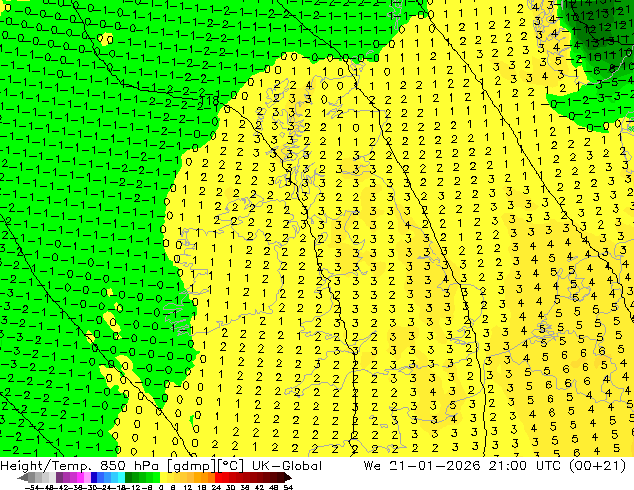The height and width of the screenshot is (490, 634).
Task: Click the 'We' weekday abbreviation
Action: [372, 466]
